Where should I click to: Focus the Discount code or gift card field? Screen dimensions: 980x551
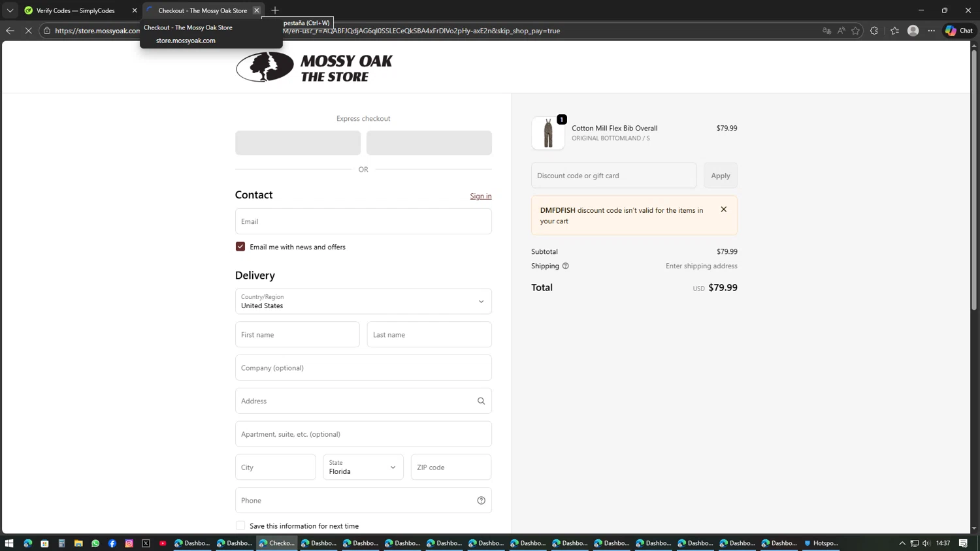[x=613, y=176]
